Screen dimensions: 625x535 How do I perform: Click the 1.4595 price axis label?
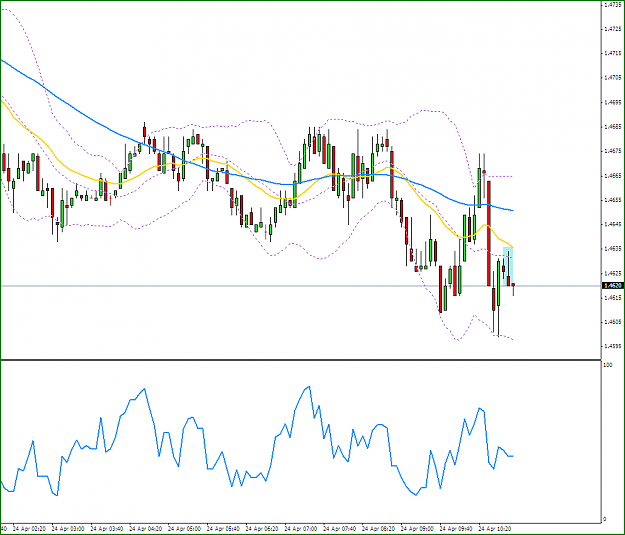pos(612,346)
